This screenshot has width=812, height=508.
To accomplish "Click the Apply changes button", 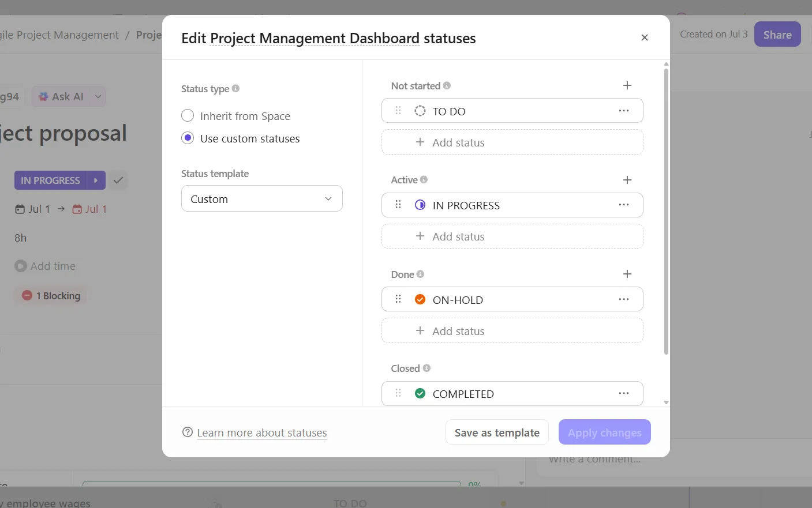I will 605,432.
